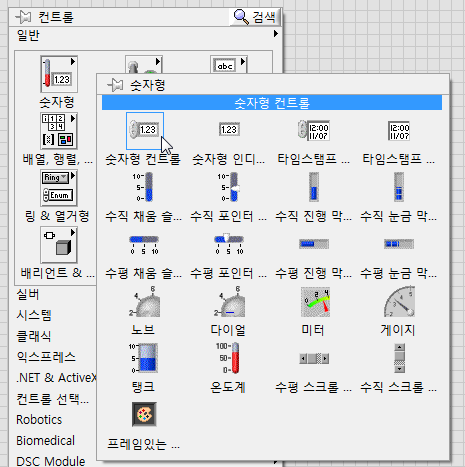Select the 숫자형 컨트롤 numeric control icon
Screen dimensions: 465x467
pos(145,131)
